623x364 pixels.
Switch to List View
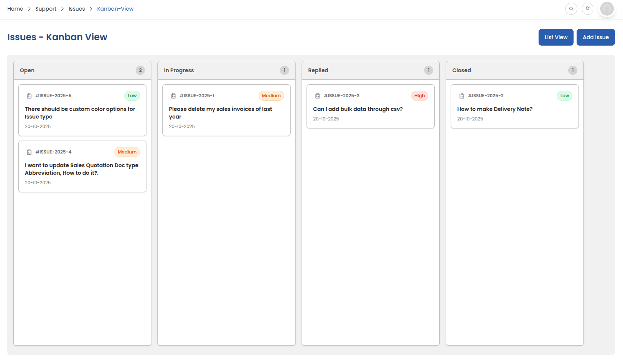point(556,37)
